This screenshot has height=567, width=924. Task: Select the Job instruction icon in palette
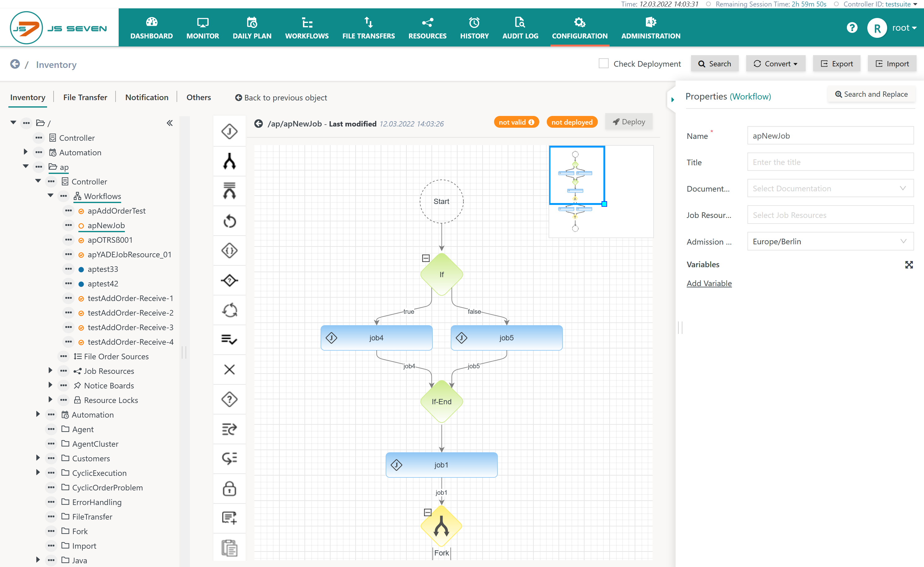click(229, 132)
